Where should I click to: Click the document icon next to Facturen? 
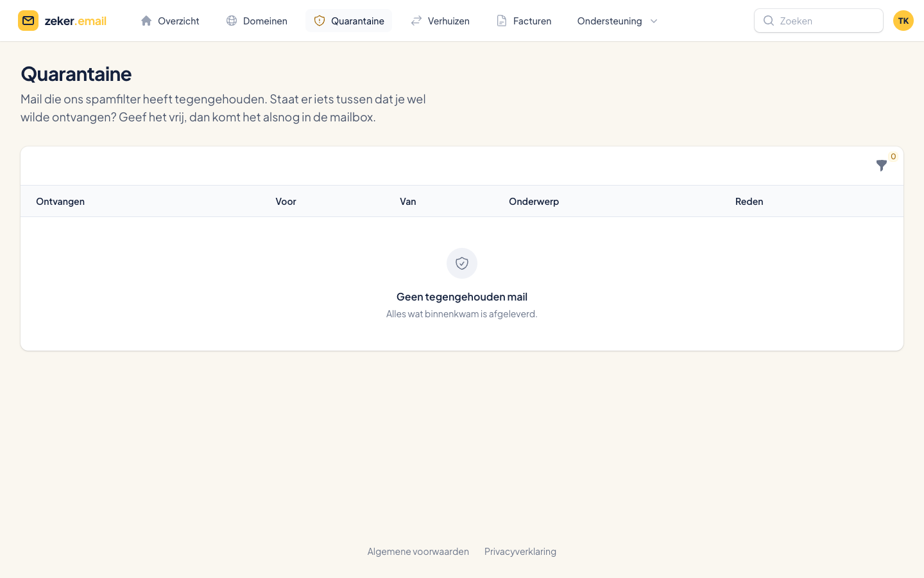pos(502,21)
